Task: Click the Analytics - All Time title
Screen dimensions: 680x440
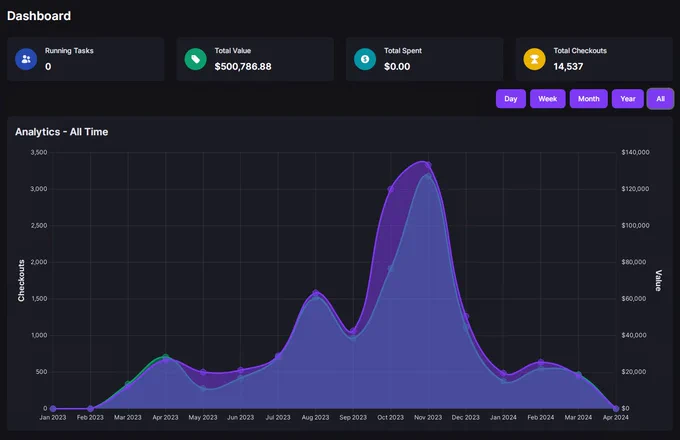Action: (x=62, y=132)
